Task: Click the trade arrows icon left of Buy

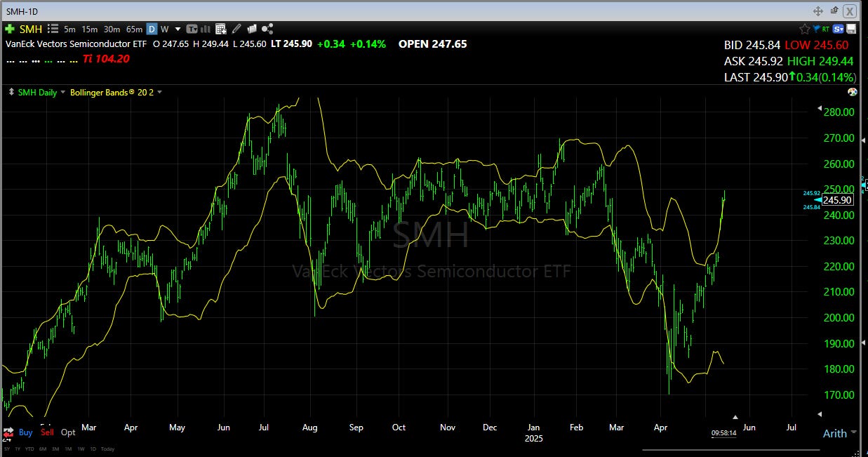Action: (x=8, y=432)
